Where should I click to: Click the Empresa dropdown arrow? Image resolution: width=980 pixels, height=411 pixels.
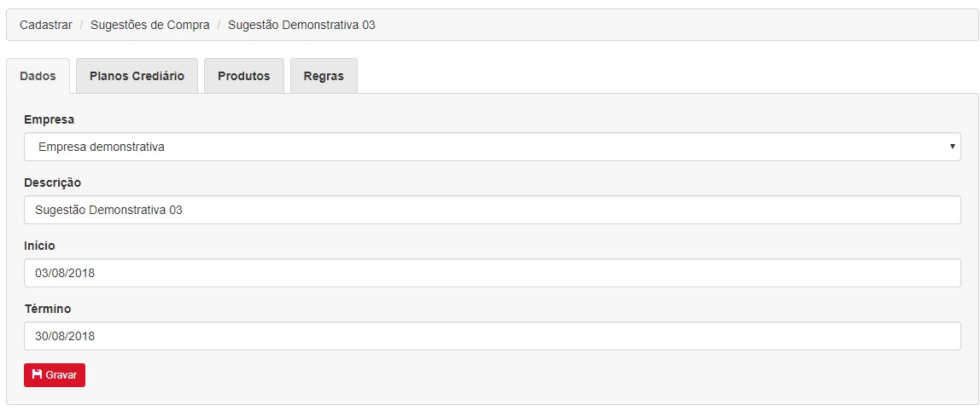pos(952,147)
